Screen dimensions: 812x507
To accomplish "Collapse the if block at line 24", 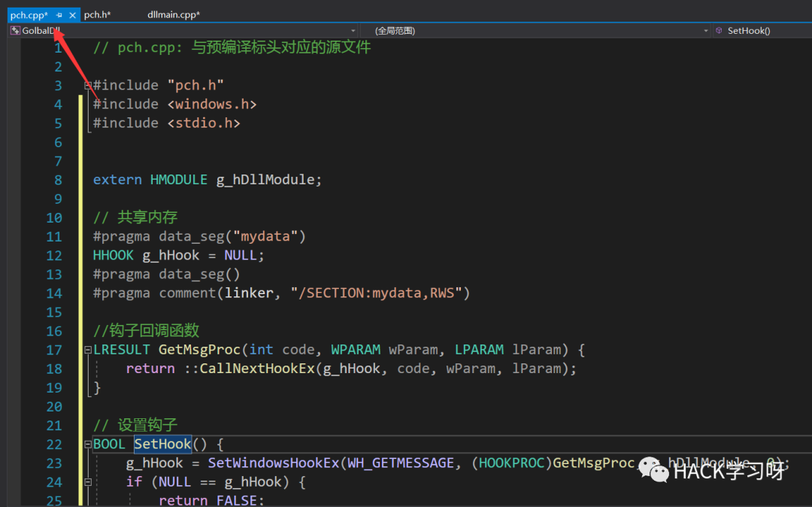I will coord(88,482).
